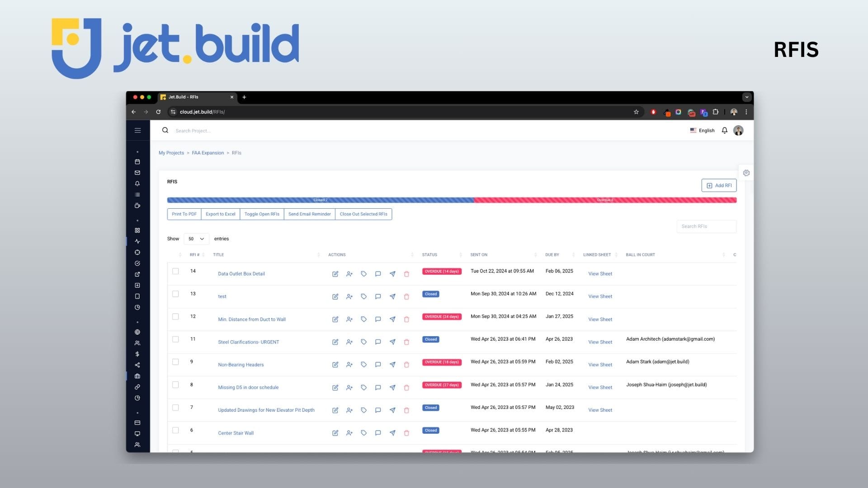The image size is (868, 488).
Task: Open the Show 50 entries dropdown
Action: pos(196,239)
